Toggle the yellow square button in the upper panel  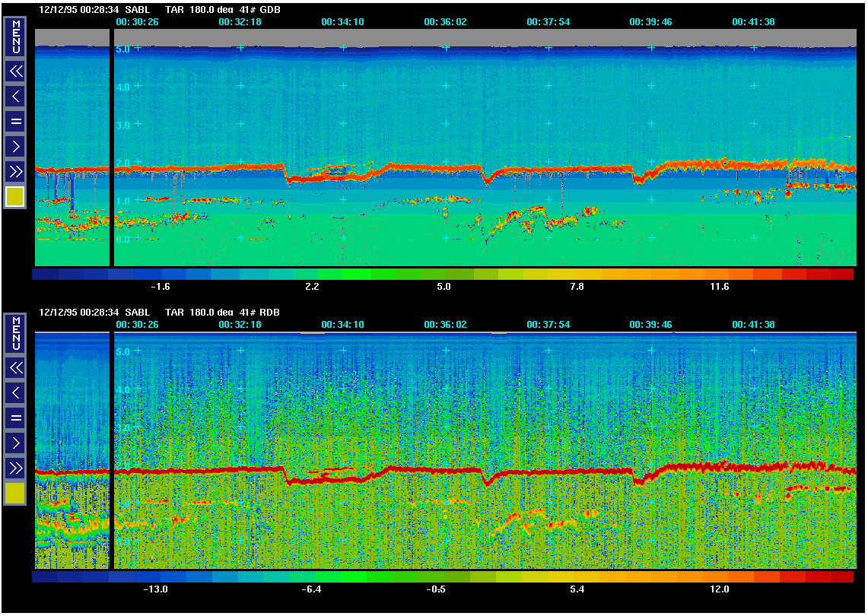click(x=15, y=197)
